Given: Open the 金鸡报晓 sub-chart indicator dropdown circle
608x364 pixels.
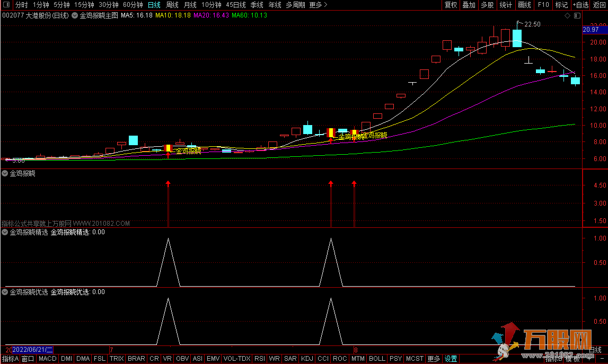Looking at the screenshot, I should (5, 173).
